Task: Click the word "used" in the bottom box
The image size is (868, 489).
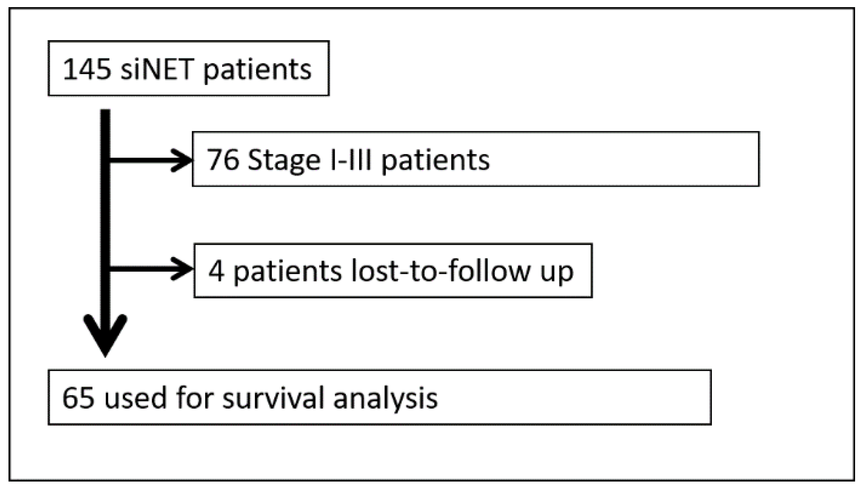Action: (x=135, y=398)
